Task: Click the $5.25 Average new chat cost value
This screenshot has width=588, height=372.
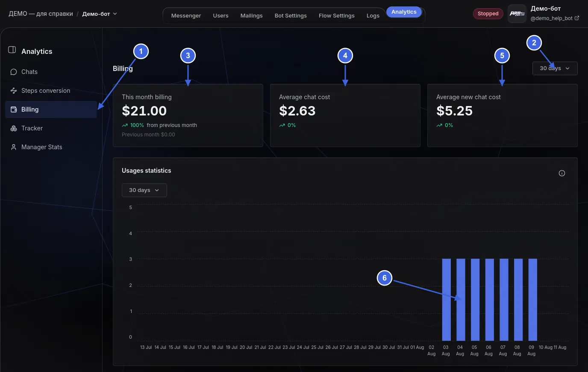Action: [x=454, y=111]
